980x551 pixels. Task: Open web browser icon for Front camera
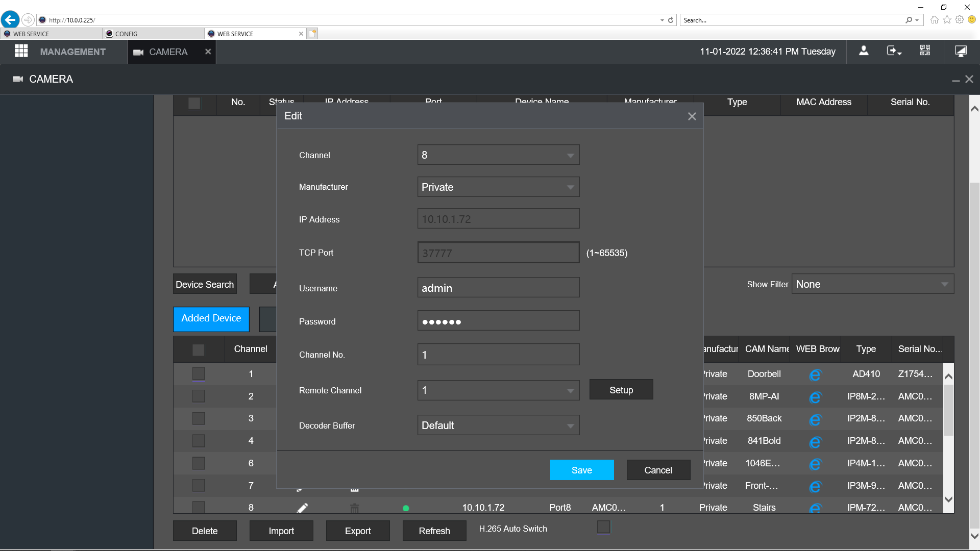[815, 487]
